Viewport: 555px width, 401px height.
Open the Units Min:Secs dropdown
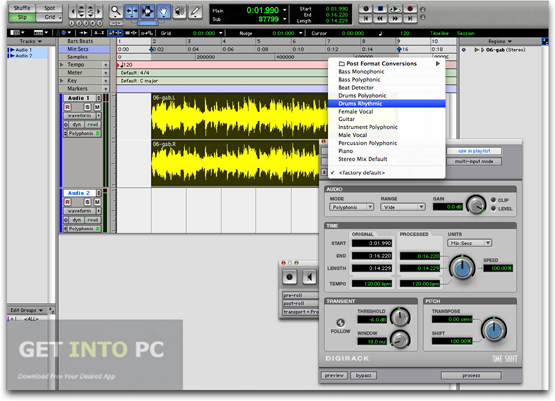click(x=469, y=243)
